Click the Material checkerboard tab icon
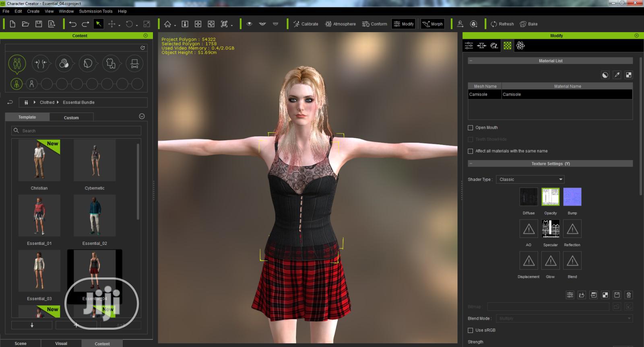Image resolution: width=644 pixels, height=347 pixels. click(507, 46)
